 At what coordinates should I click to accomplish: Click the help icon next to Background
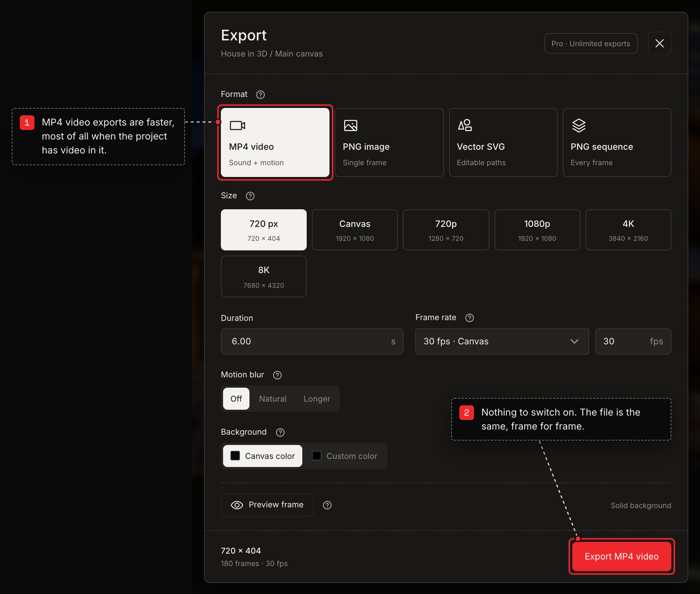point(280,432)
